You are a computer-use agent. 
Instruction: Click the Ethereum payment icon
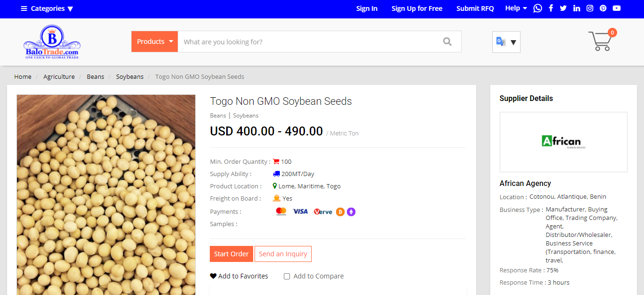(351, 212)
